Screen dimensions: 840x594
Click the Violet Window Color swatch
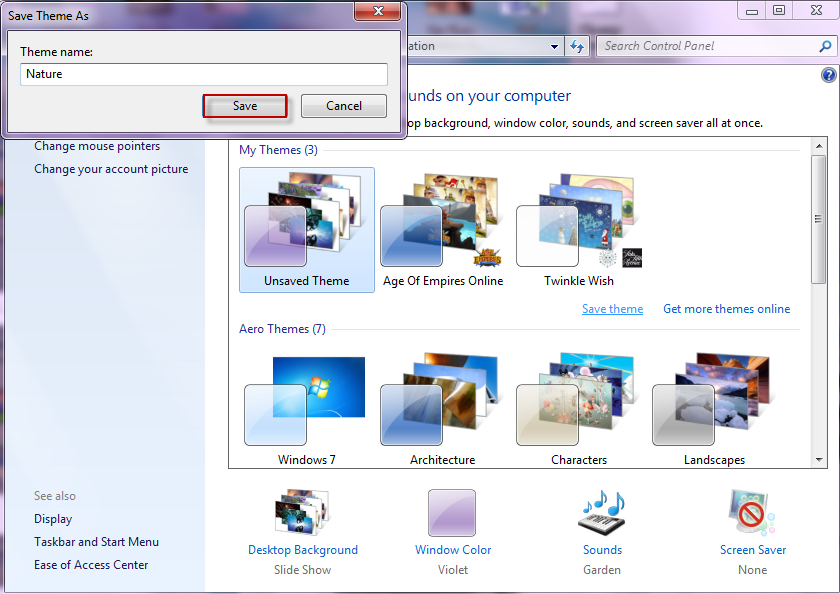pos(452,513)
